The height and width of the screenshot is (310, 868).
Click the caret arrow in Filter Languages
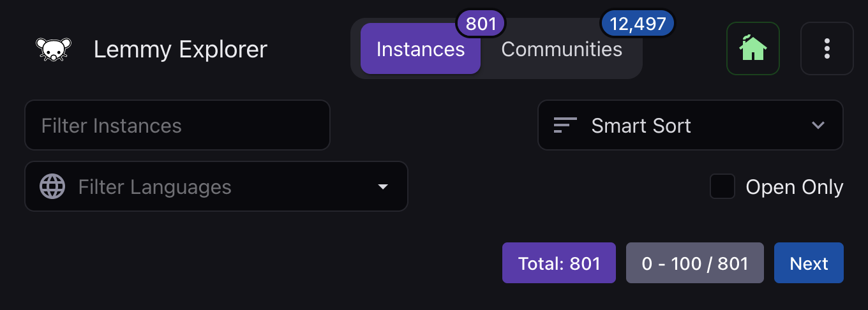383,187
